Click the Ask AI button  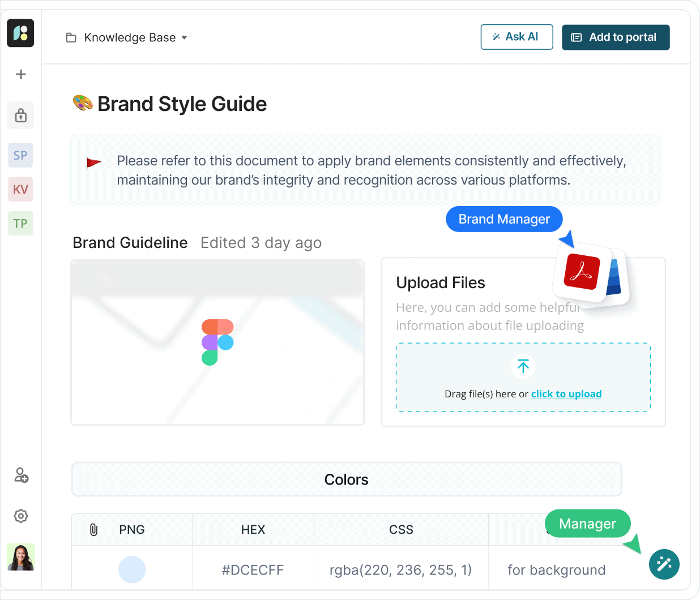click(517, 37)
